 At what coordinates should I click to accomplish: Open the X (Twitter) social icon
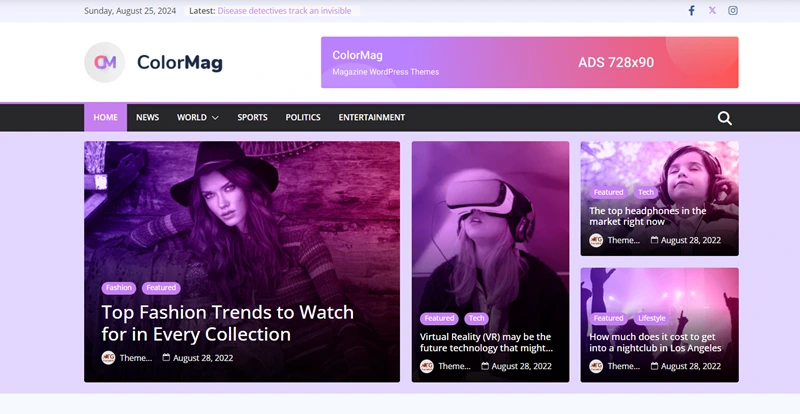pyautogui.click(x=712, y=10)
